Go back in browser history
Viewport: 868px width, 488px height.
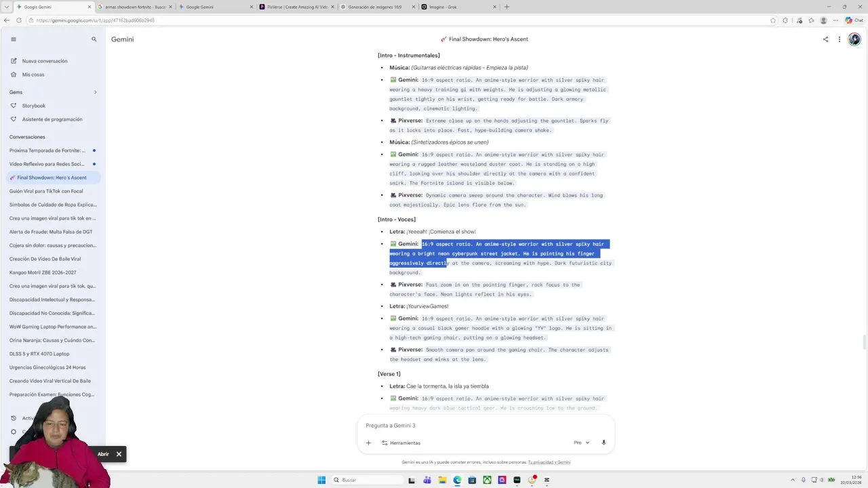7,20
